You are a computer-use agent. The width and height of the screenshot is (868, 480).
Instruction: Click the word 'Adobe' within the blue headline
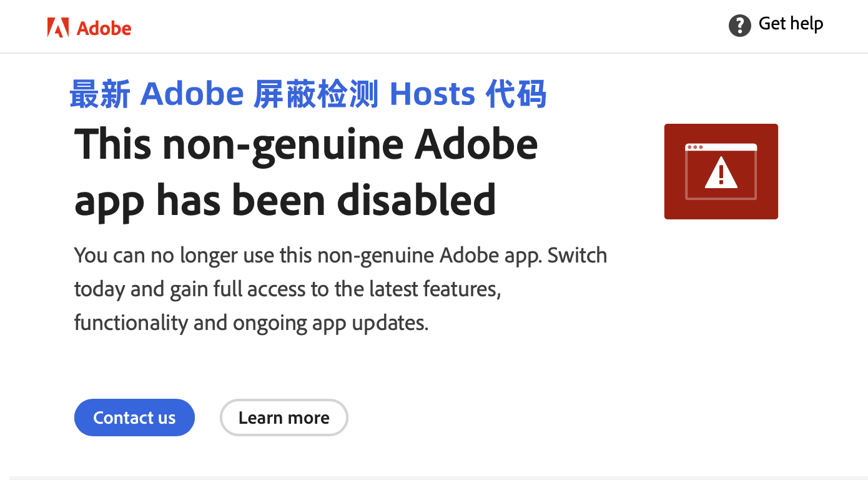192,93
